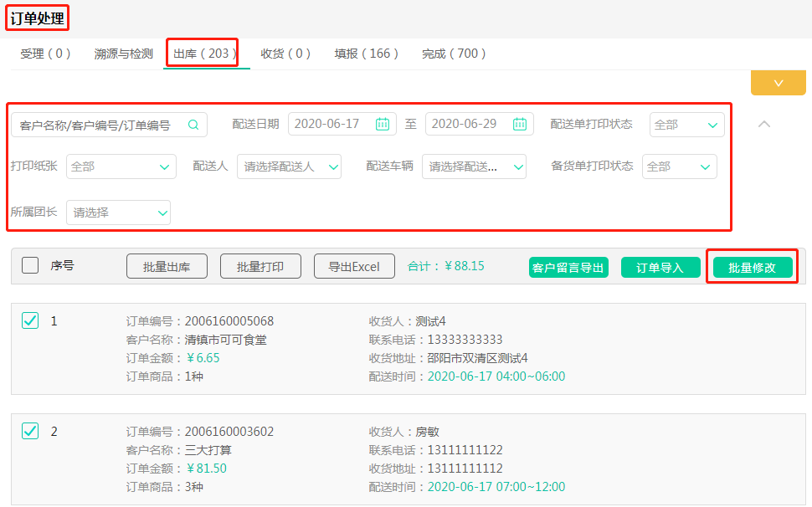
Task: Click the 导出Excel button
Action: click(354, 267)
